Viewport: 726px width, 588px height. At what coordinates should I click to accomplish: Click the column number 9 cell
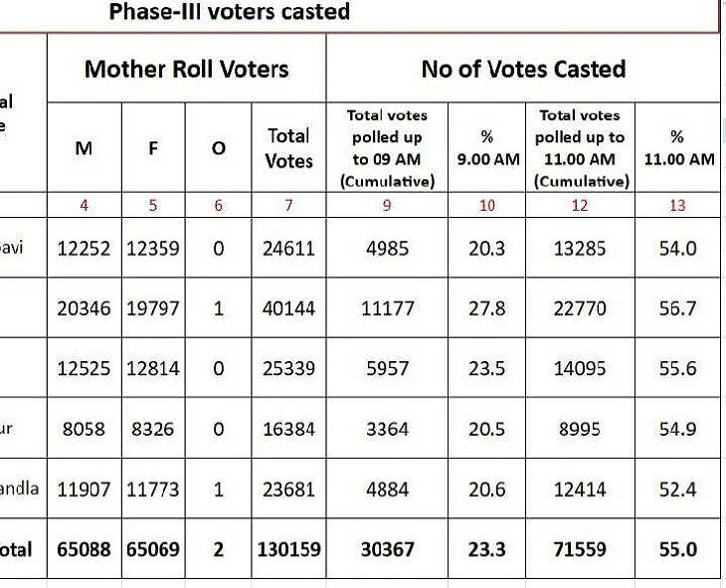tap(387, 206)
